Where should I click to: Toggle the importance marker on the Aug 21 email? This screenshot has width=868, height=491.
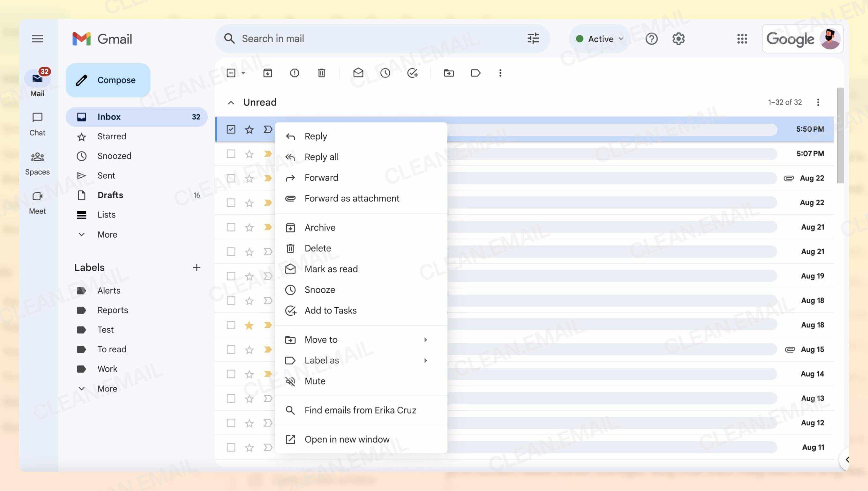(268, 227)
